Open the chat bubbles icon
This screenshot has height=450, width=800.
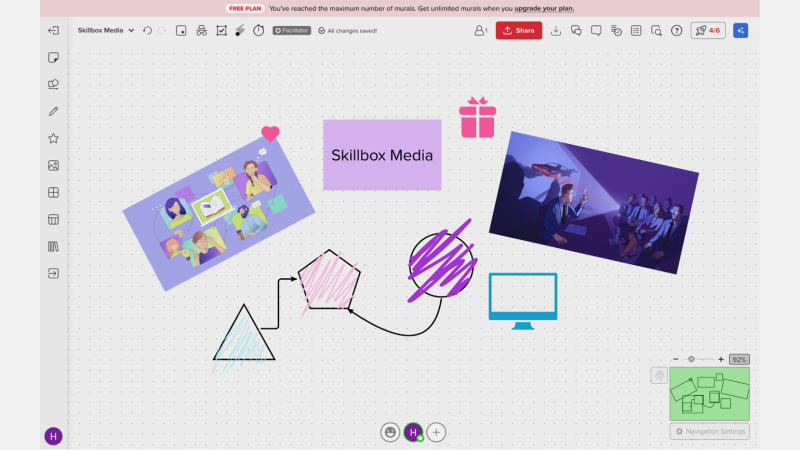(576, 31)
